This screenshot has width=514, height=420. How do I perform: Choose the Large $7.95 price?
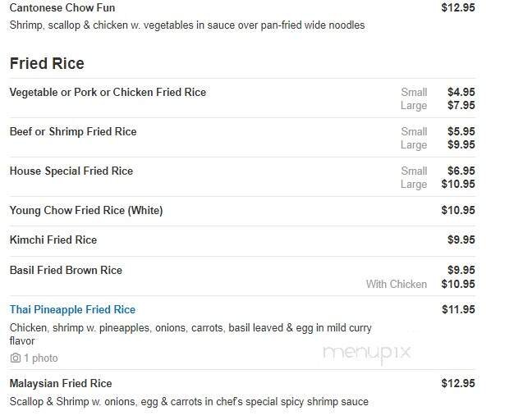(461, 106)
